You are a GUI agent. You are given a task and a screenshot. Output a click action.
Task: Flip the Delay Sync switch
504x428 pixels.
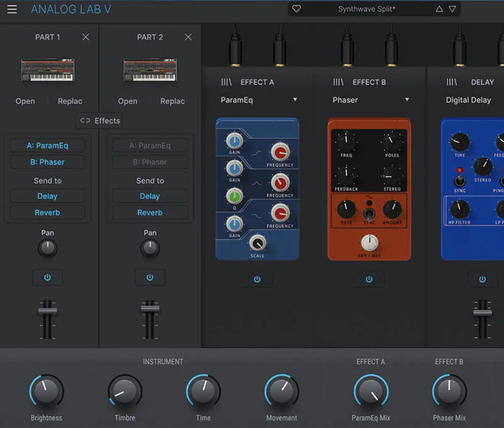click(x=459, y=181)
